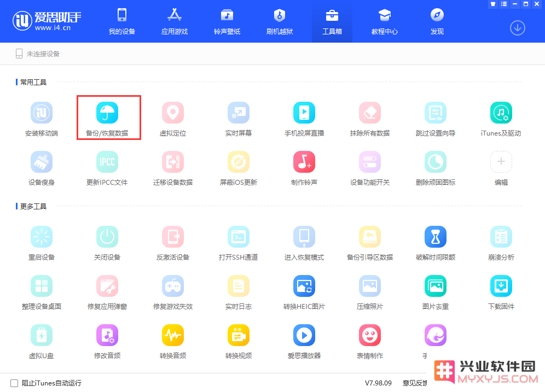The height and width of the screenshot is (392, 545).
Task: Open the 实时屏幕 tool
Action: point(239,119)
